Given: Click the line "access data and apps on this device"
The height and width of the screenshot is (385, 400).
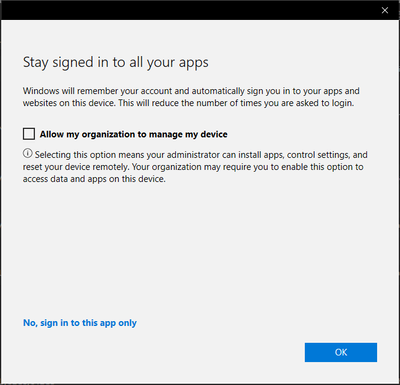Looking at the screenshot, I should click(x=94, y=179).
